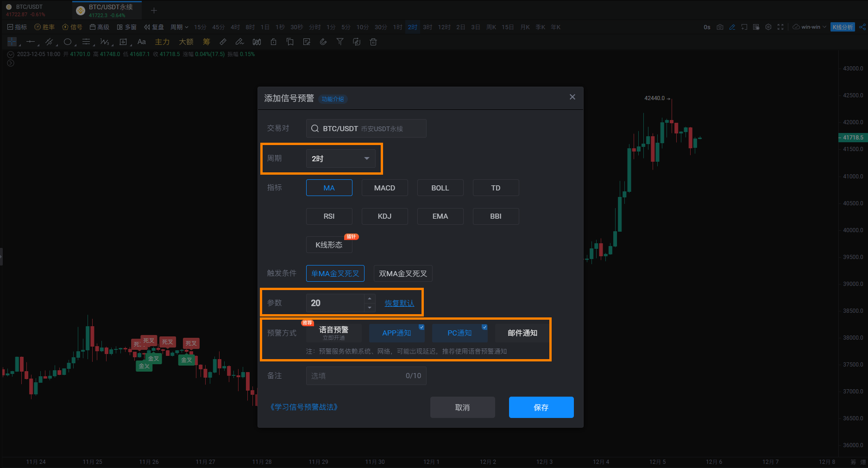Click the search icon in trading pair field
The width and height of the screenshot is (868, 468).
click(314, 128)
